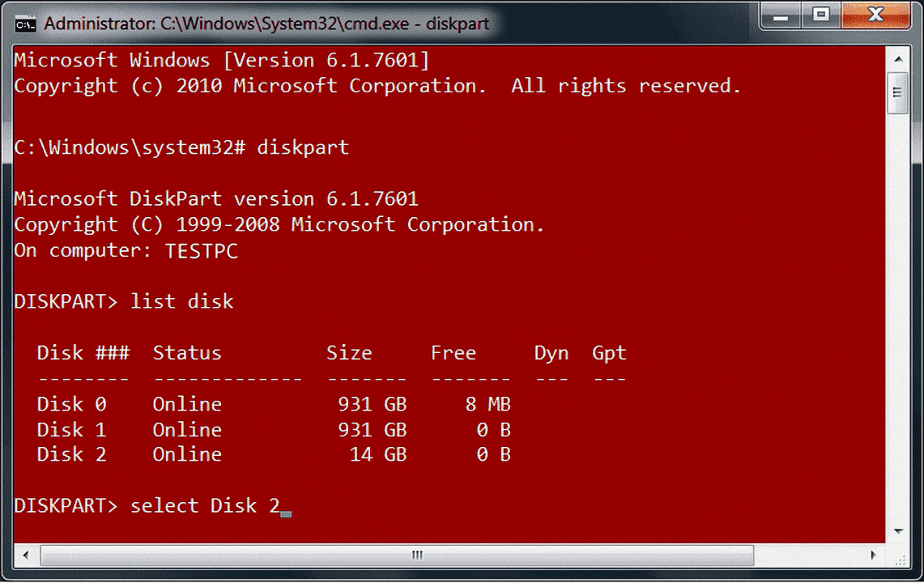Click the vertical scrollbar up arrow
This screenshot has height=583, width=924.
(x=897, y=59)
